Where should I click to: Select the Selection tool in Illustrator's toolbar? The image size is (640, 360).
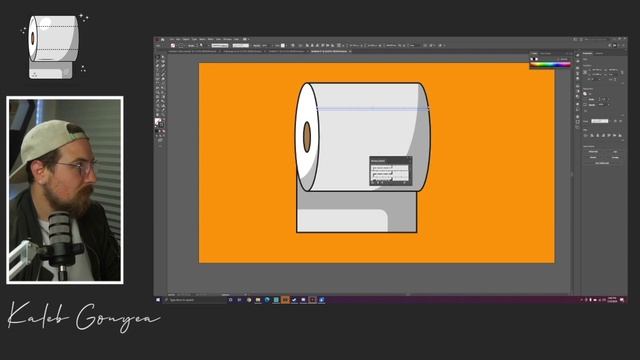tap(158, 57)
